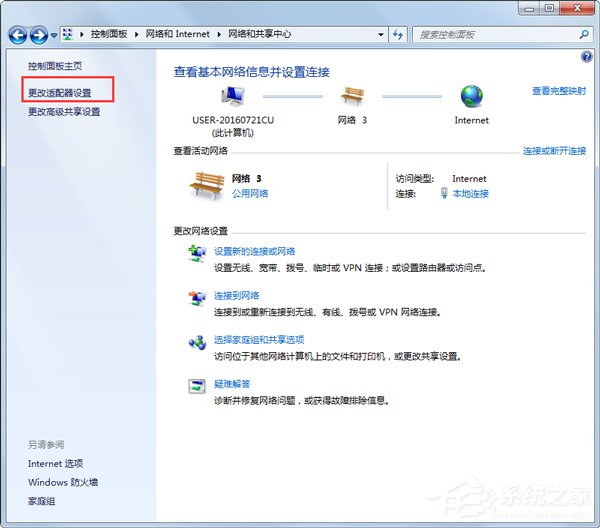Maximize the window
The image size is (600, 528).
(x=549, y=8)
